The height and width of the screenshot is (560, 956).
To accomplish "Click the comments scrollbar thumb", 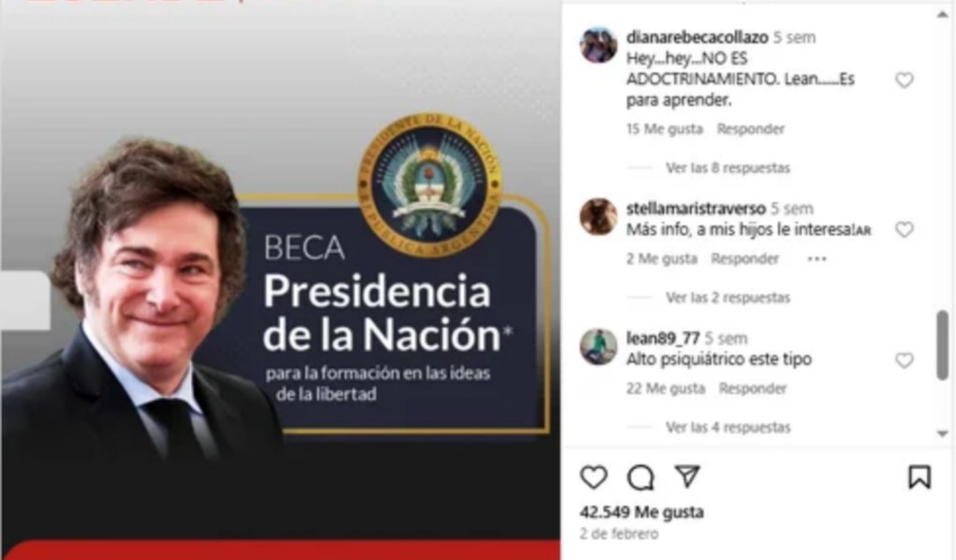I will pos(943,345).
